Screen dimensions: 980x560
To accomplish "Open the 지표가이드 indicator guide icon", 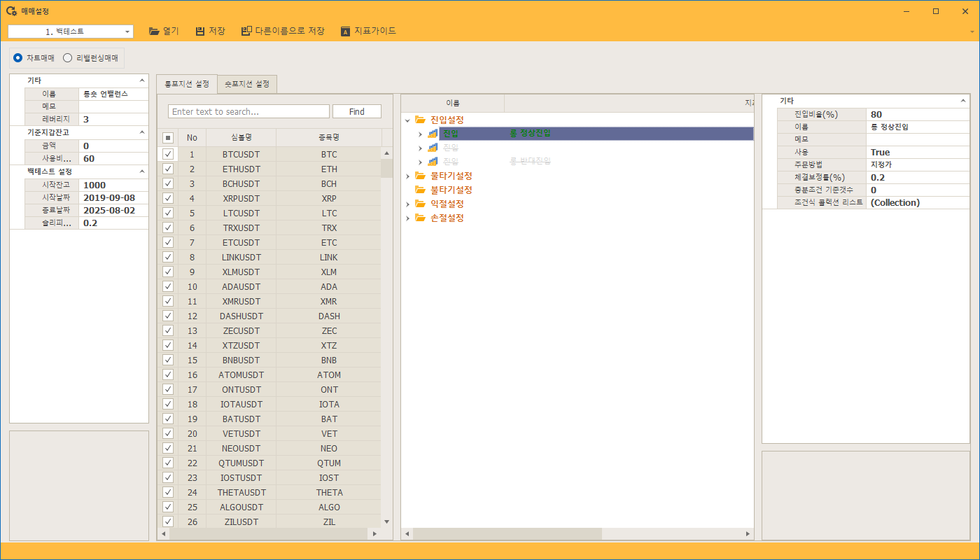I will pyautogui.click(x=345, y=31).
